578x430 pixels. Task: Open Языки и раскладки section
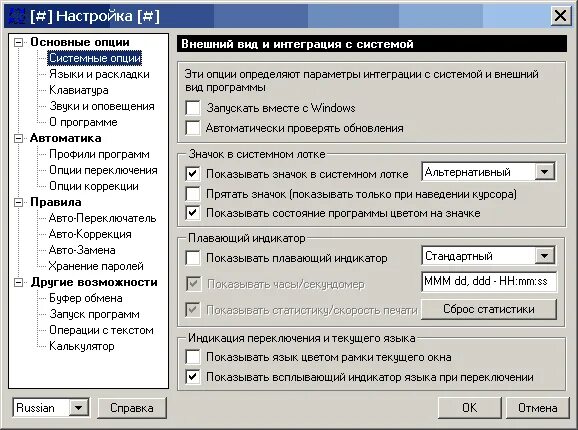[99, 74]
